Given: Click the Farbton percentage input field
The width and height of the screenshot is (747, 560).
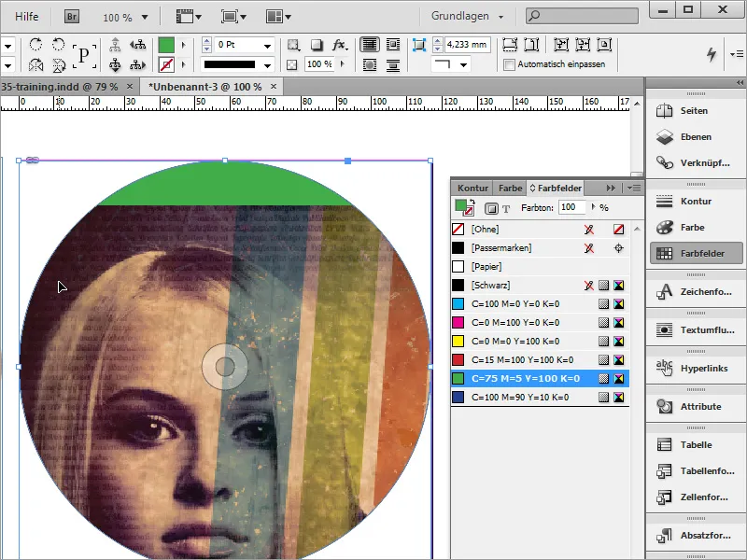Looking at the screenshot, I should 571,207.
